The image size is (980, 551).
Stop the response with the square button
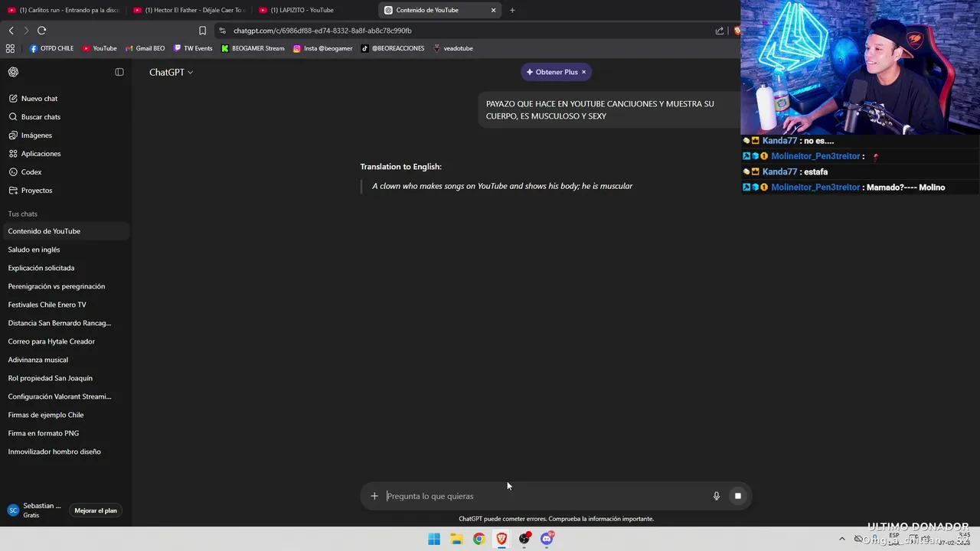point(738,496)
